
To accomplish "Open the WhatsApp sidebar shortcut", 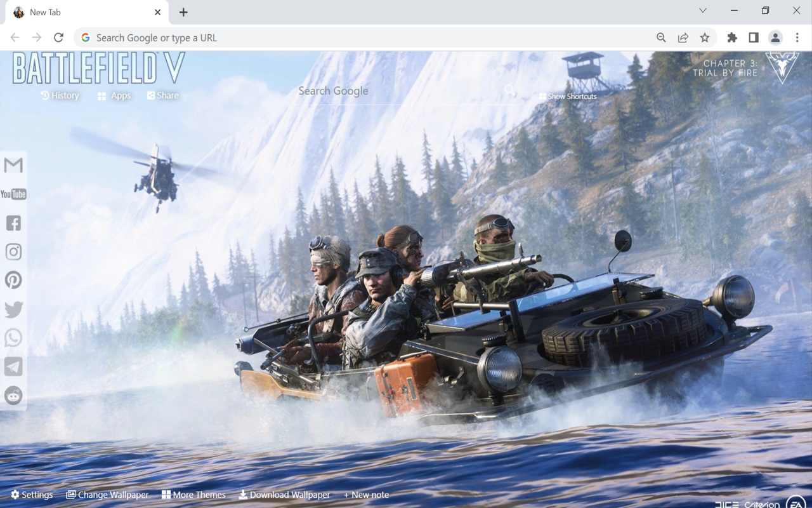I will [13, 338].
